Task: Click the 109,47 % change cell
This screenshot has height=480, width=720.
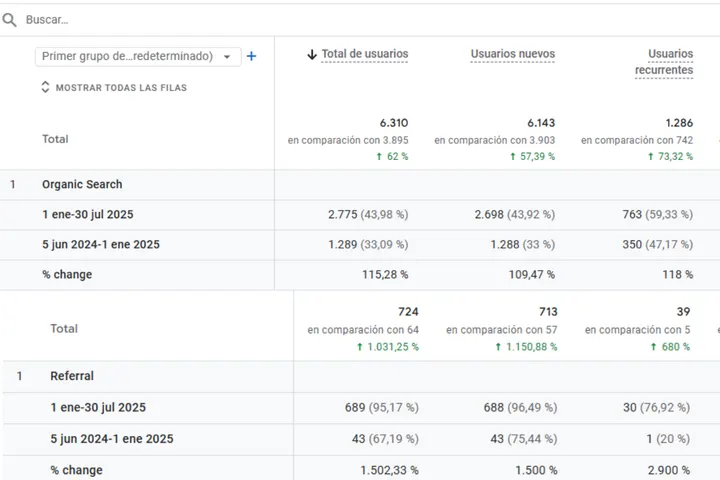Action: tap(532, 275)
